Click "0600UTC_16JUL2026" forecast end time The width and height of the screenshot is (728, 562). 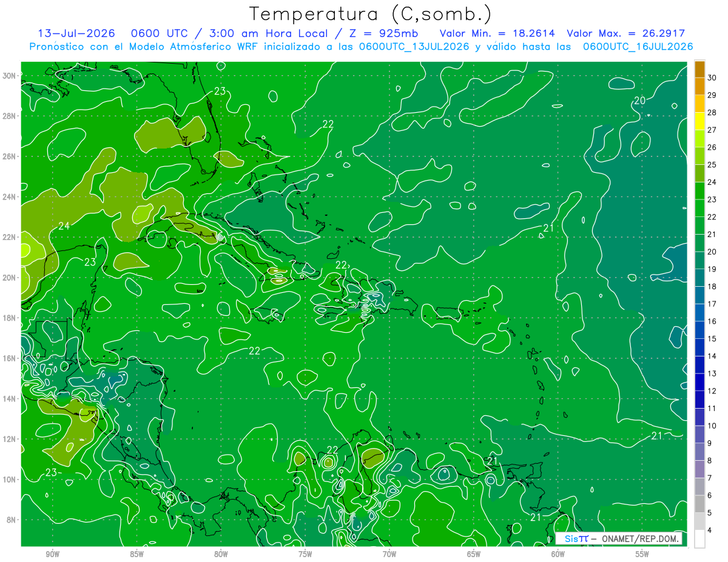point(638,47)
